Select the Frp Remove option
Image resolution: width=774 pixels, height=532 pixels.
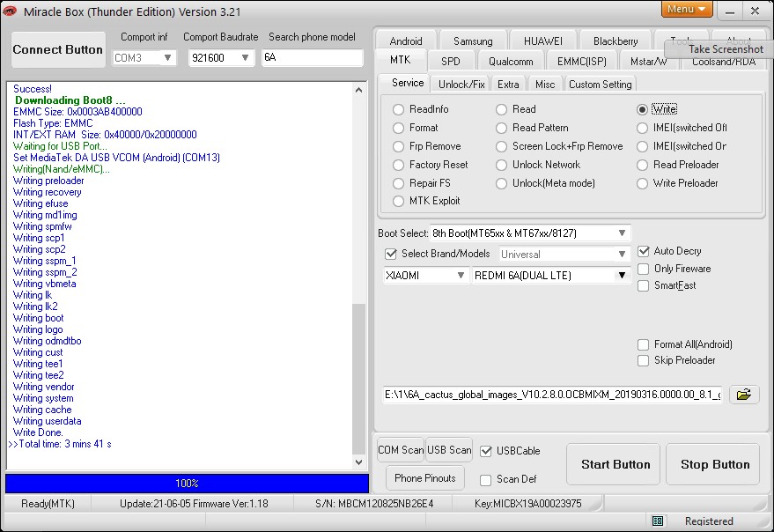(399, 146)
